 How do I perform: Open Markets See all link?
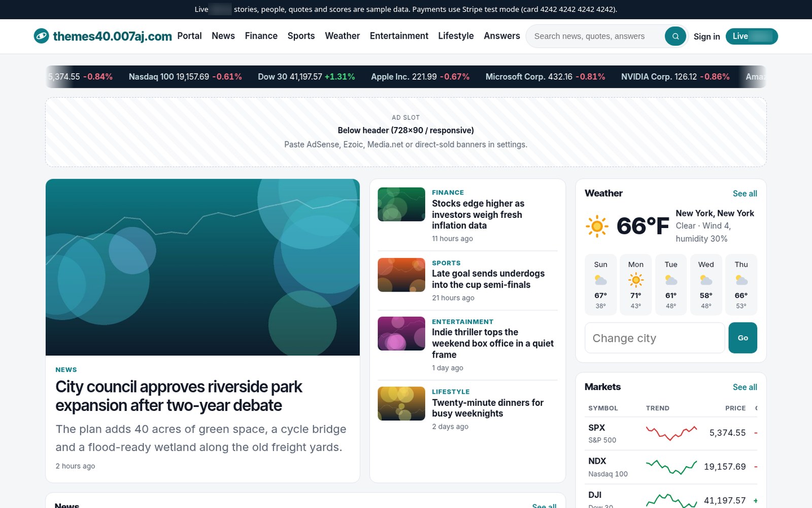[745, 387]
